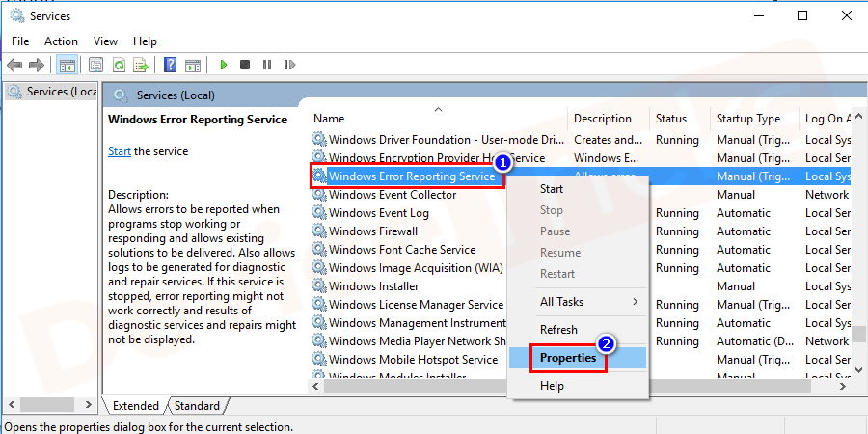Click gear icon of Windows License Manager Service

click(319, 304)
